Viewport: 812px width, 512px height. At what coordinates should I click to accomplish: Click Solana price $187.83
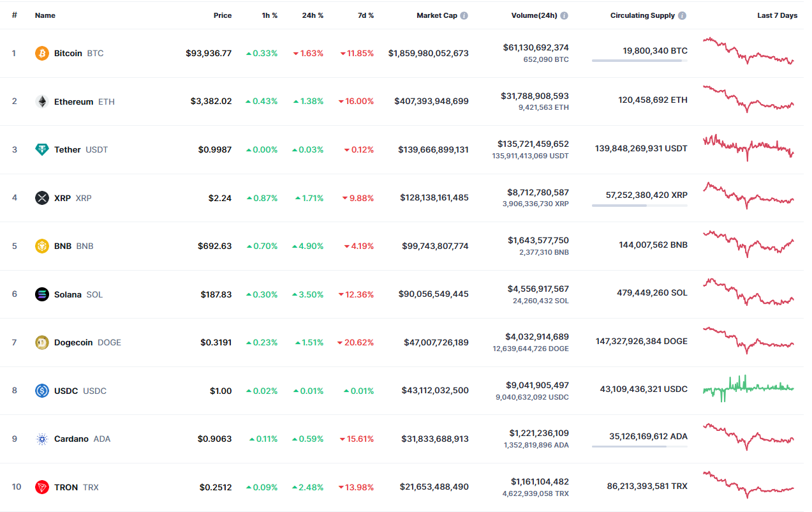click(216, 294)
